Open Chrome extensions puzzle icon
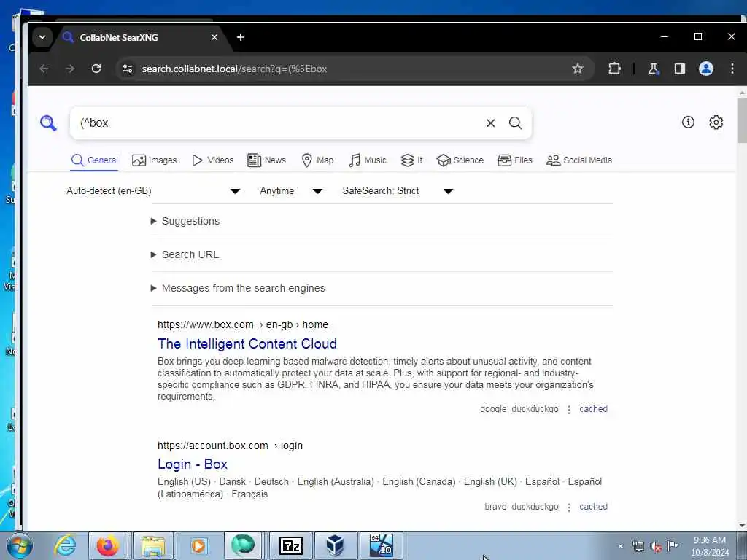The height and width of the screenshot is (560, 747). [614, 69]
